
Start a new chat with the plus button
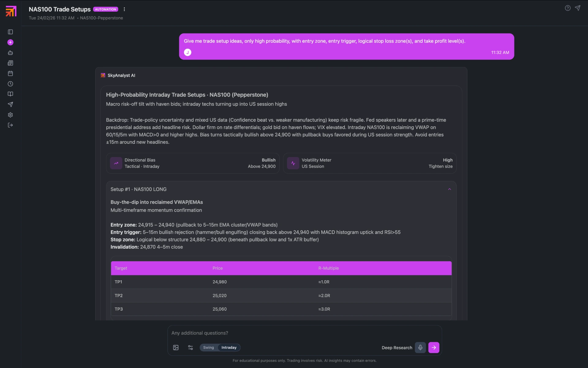[x=10, y=42]
